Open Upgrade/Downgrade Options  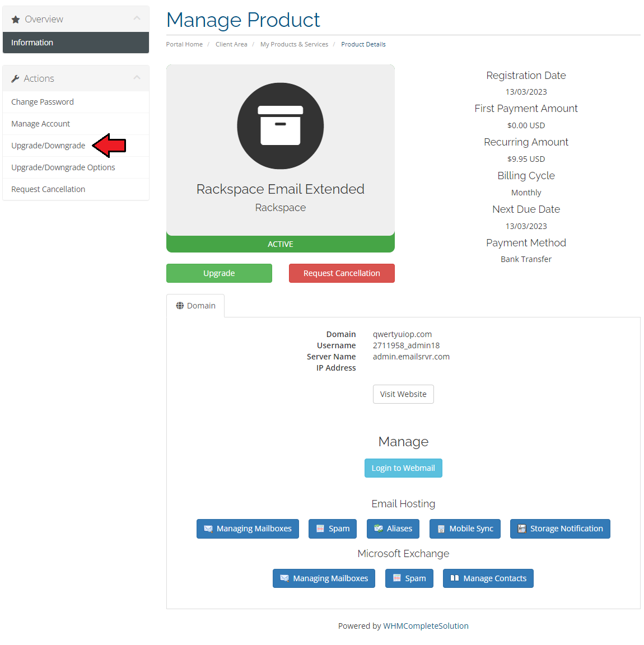pos(76,167)
